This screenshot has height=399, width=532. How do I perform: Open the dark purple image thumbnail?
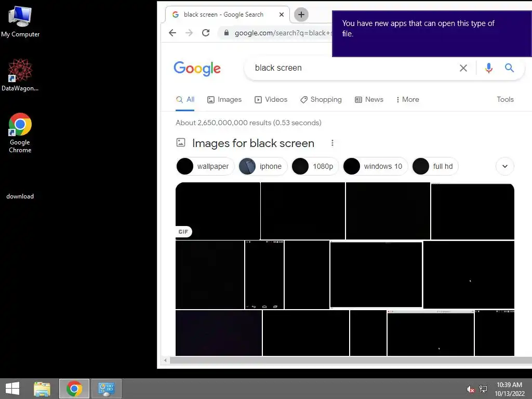[x=219, y=333]
